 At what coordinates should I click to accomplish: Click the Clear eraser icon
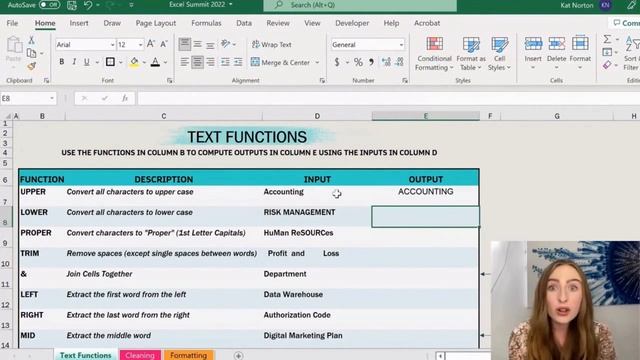607,65
